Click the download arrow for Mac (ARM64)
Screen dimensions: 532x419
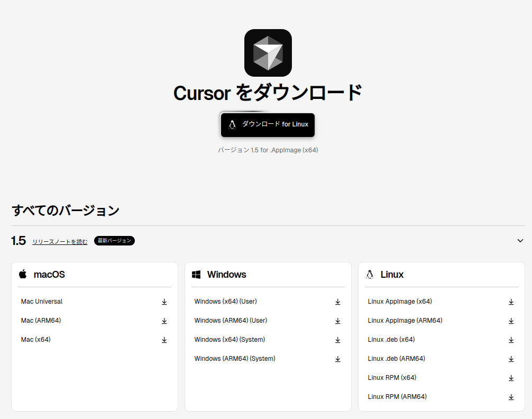click(x=164, y=321)
